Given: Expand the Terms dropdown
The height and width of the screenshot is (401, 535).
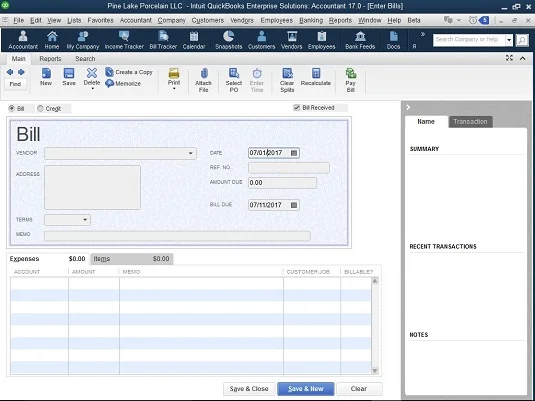Looking at the screenshot, I should (85, 219).
